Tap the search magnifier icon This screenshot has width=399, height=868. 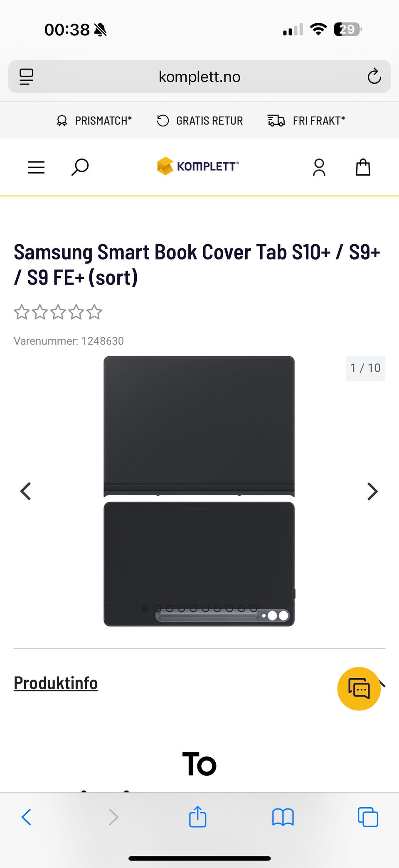[80, 167]
